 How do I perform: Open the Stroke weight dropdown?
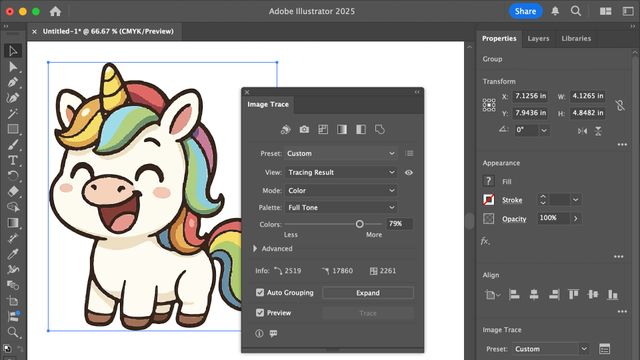tap(576, 200)
